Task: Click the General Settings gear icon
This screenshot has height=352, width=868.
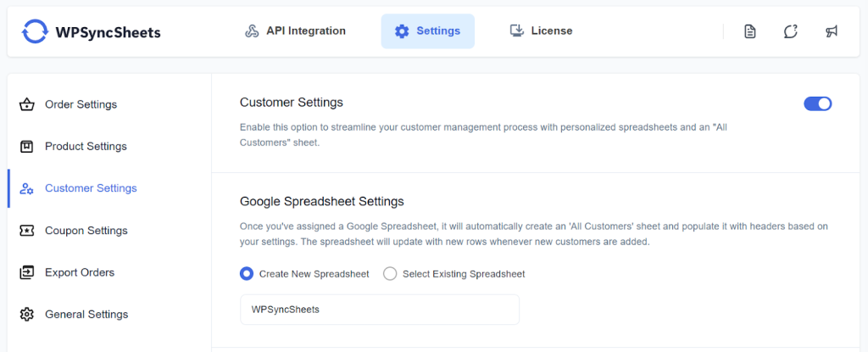Action: pos(26,315)
